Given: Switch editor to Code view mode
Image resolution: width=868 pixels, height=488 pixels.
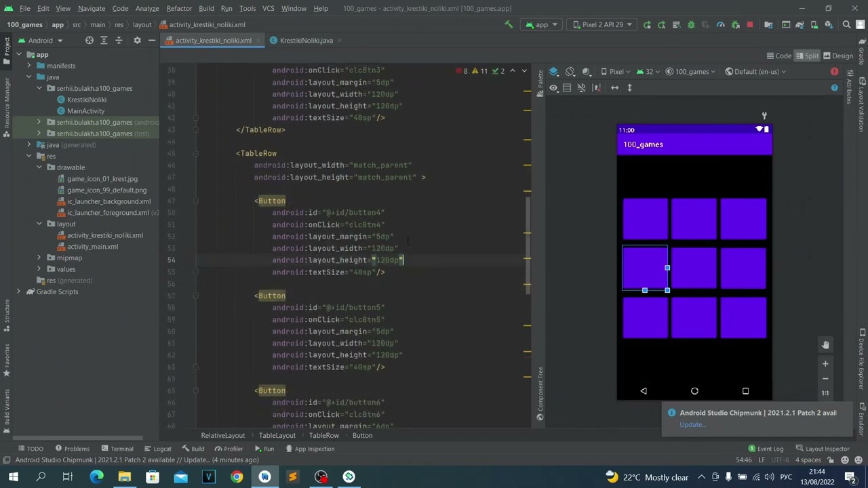Looking at the screenshot, I should click(778, 56).
